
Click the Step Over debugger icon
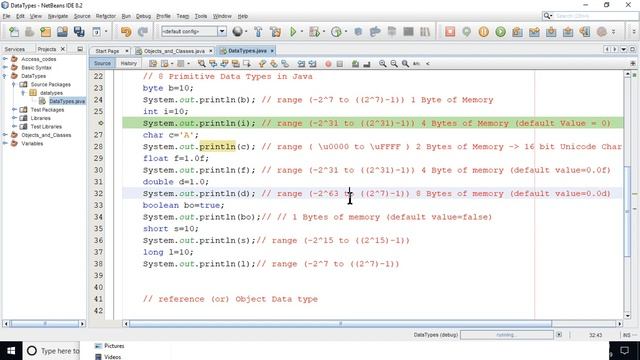click(x=517, y=32)
